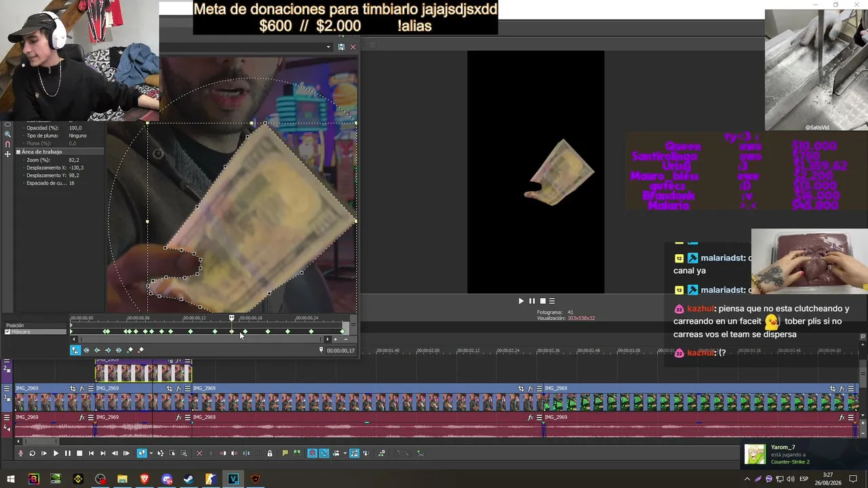This screenshot has width=868, height=488.
Task: Open Windows Start menu
Action: 11,479
